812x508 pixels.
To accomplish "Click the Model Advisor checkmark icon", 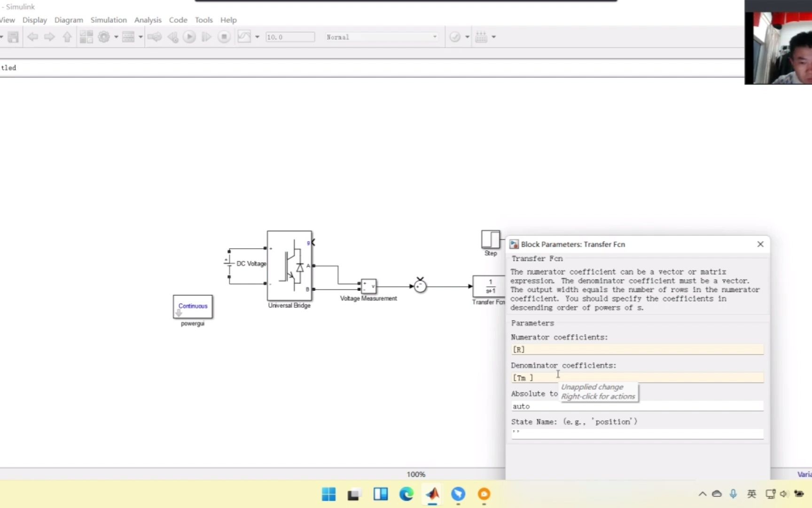I will tap(455, 37).
